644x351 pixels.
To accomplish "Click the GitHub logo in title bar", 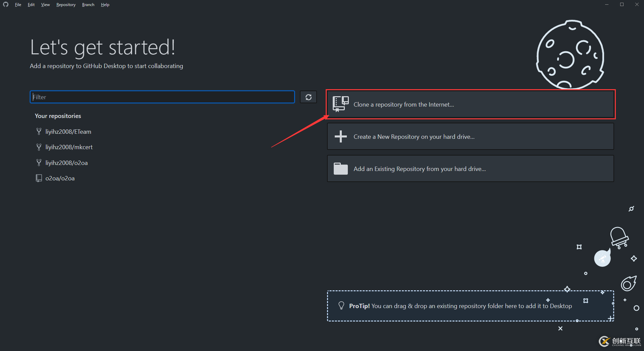I will click(x=6, y=4).
